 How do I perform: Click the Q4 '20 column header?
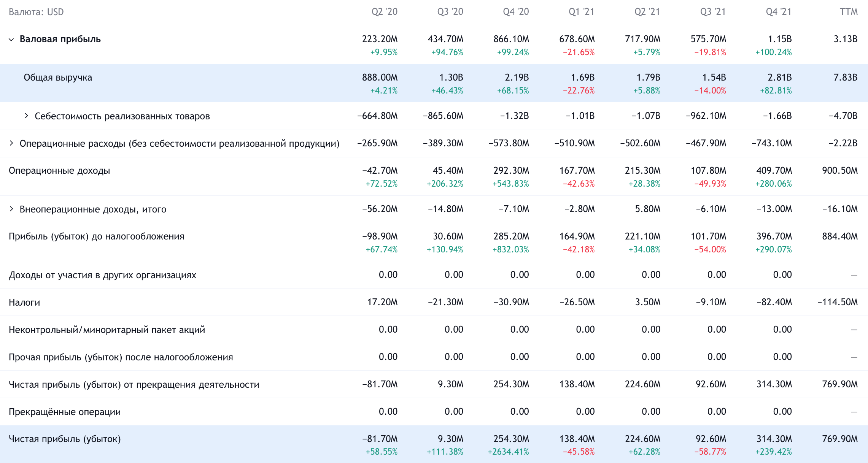[x=516, y=12]
